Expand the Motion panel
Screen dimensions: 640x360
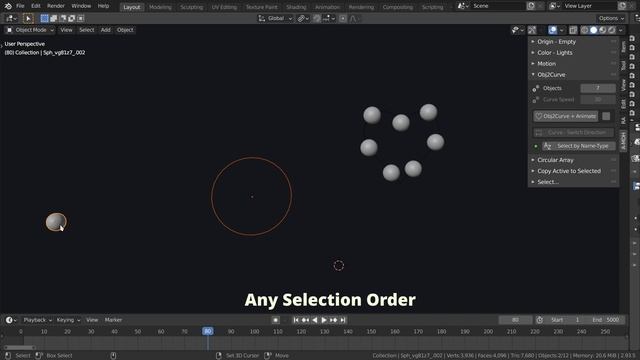[x=573, y=64]
